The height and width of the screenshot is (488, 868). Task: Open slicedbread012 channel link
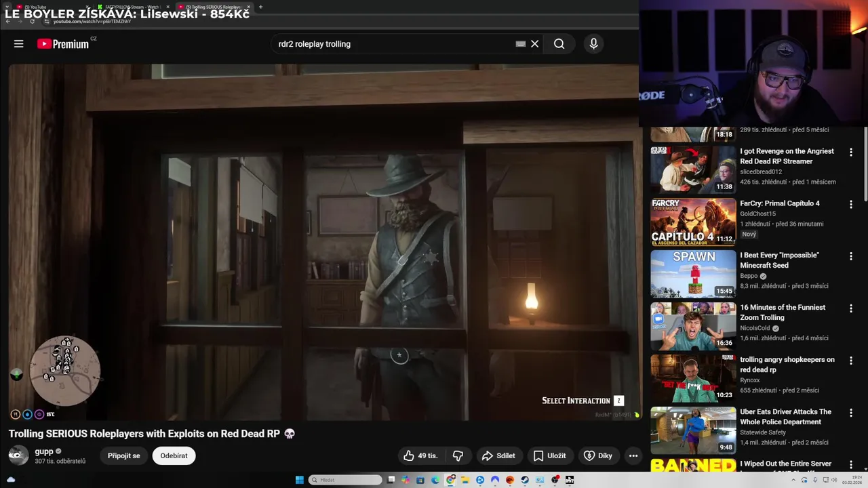[x=761, y=171]
